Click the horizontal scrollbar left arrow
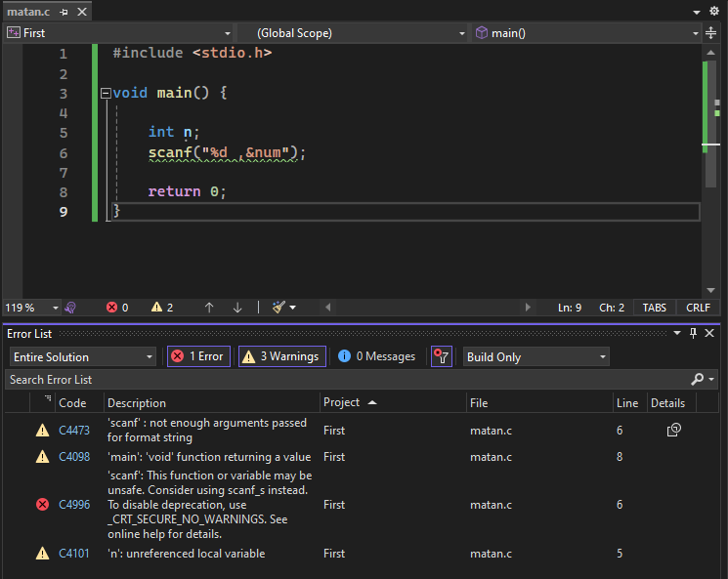Screen dimensions: 728x579 tap(327, 308)
